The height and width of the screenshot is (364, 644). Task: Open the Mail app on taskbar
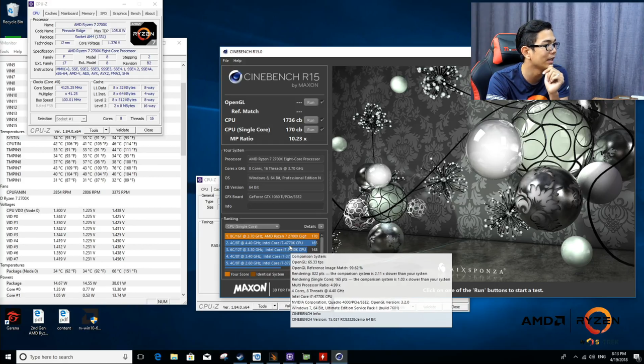(207, 357)
